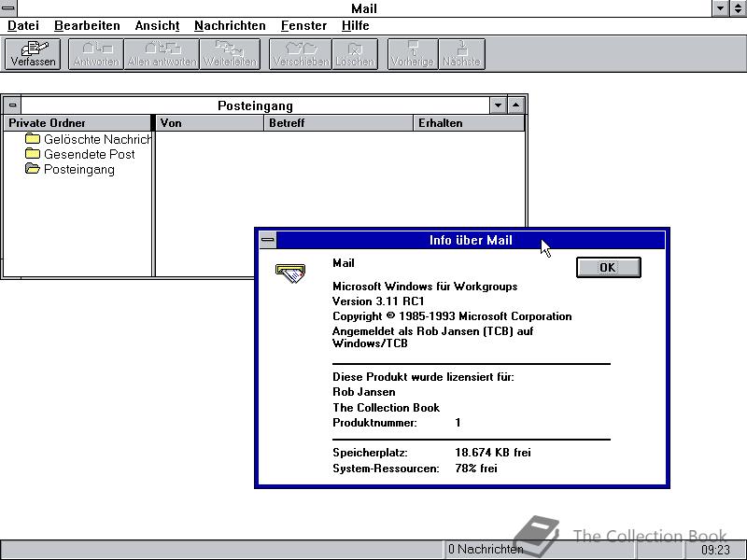Click the Allen antworten toolbar button
Viewport: 747px width, 560px height.
162,54
